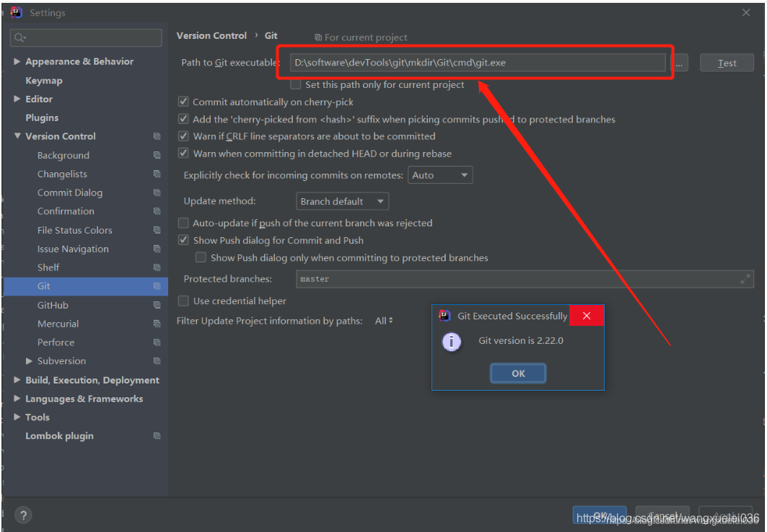Click Version Control breadcrumb link
Viewport: 767px width, 532px height.
pyautogui.click(x=211, y=35)
